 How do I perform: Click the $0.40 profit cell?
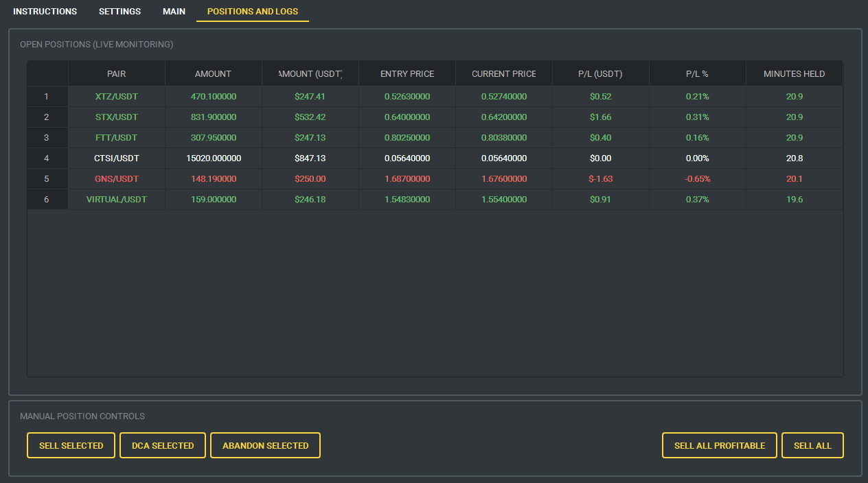point(601,138)
